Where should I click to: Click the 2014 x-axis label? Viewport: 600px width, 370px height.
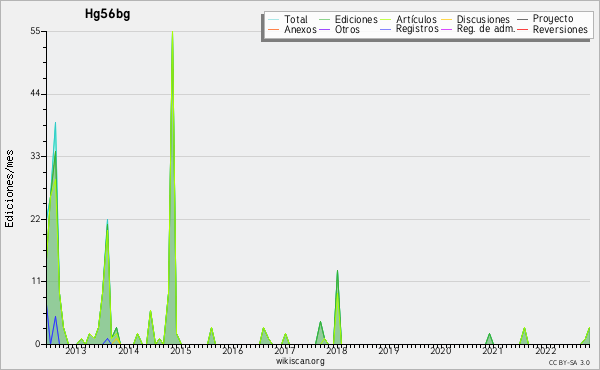coord(128,350)
